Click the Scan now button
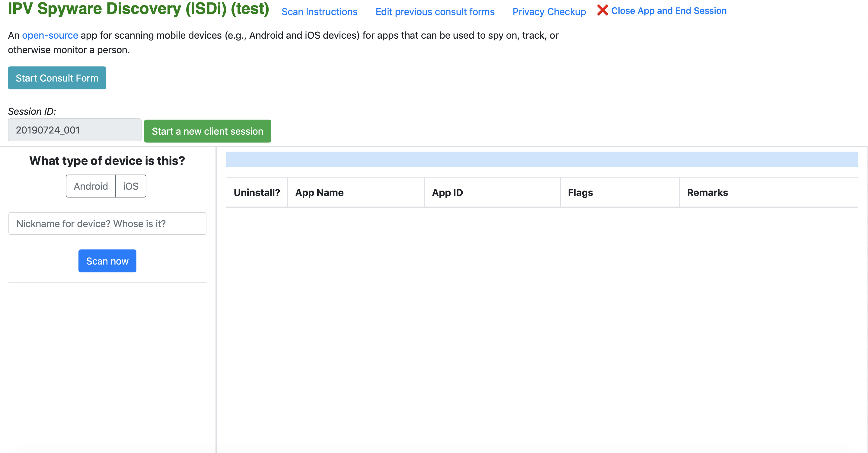The image size is (868, 453). coord(107,261)
